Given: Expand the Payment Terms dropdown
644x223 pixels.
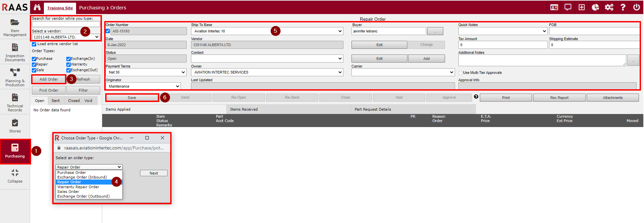Looking at the screenshot, I should pyautogui.click(x=146, y=72).
